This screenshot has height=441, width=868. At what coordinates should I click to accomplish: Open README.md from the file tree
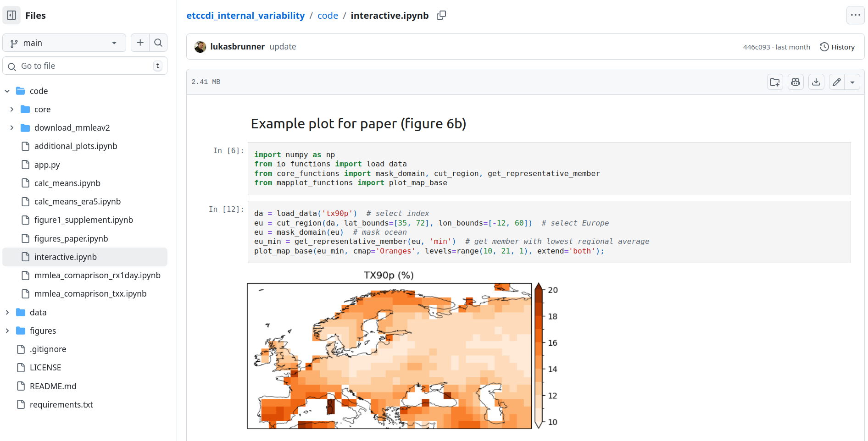(53, 386)
